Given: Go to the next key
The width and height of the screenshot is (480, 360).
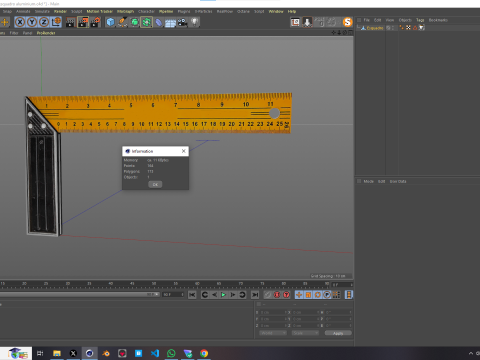Looking at the screenshot, I should [x=242, y=295].
